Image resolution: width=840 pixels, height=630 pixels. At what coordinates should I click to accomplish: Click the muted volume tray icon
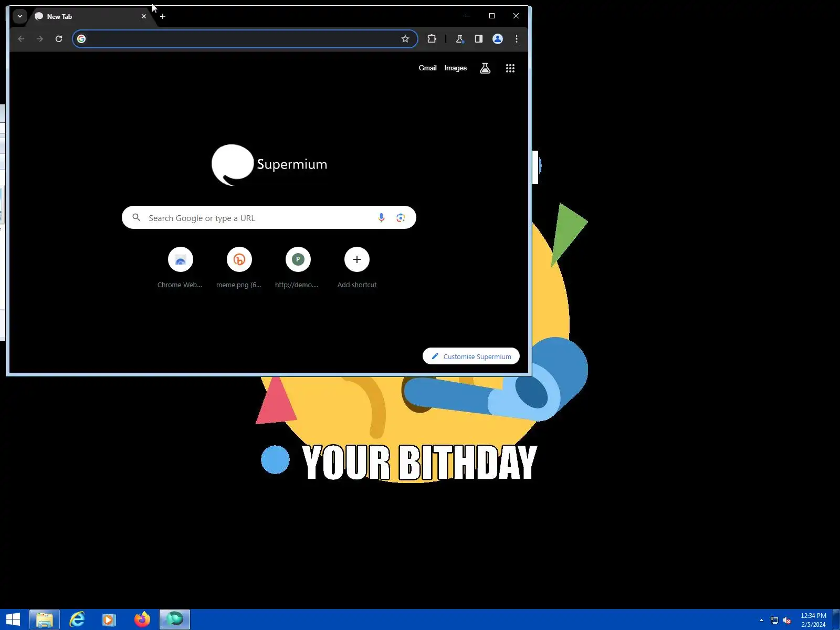click(x=787, y=620)
